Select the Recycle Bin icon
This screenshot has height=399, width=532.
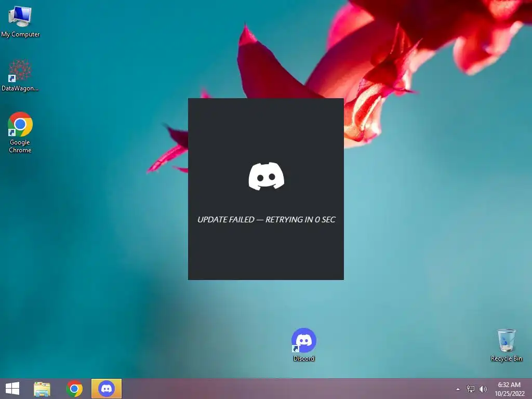pyautogui.click(x=506, y=345)
